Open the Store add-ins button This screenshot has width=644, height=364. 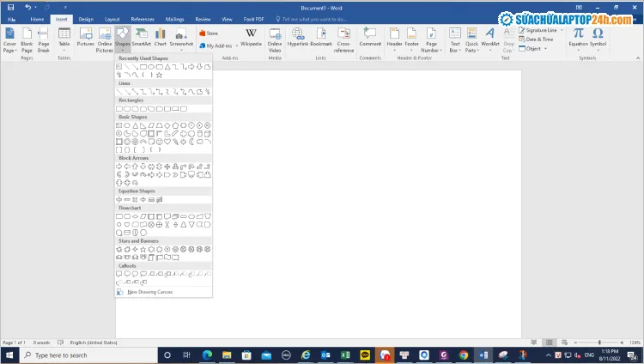pyautogui.click(x=209, y=33)
